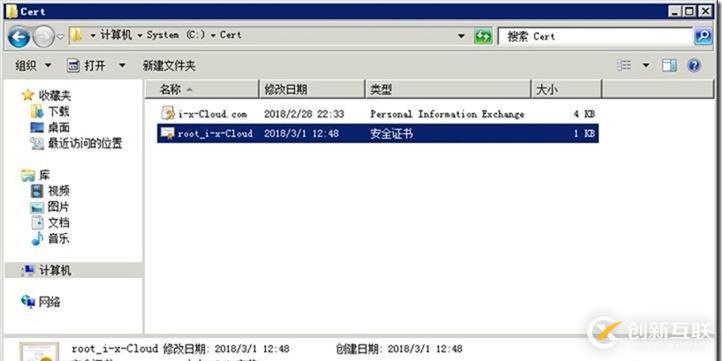Open the 音乐 library

58,239
